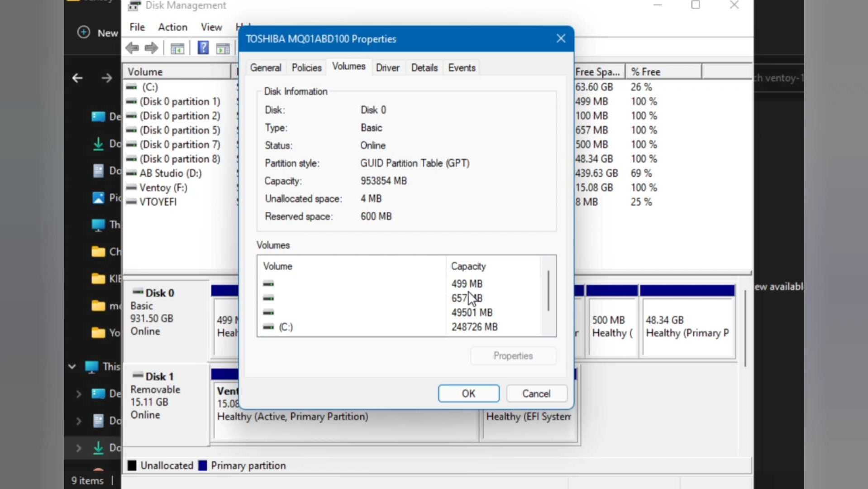Viewport: 868px width, 489px height.
Task: Click the blue Help question mark toolbar icon
Action: tap(203, 48)
